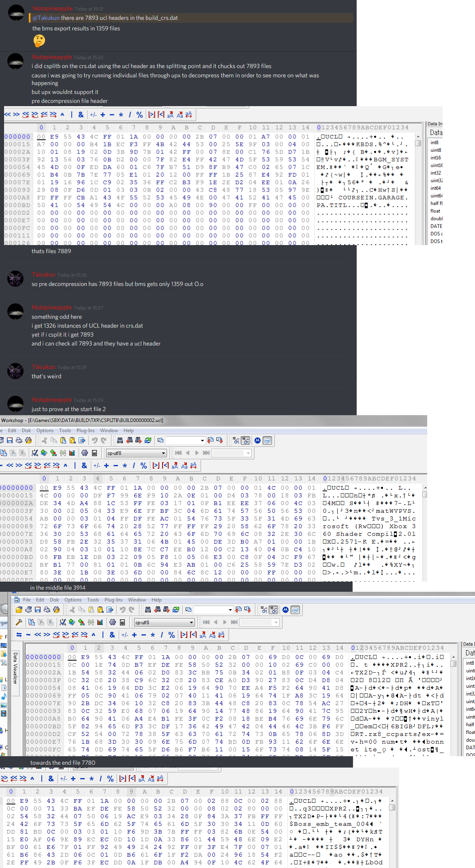Image resolution: width=475 pixels, height=868 pixels.
Task: Click AND (&) operation in BUILD00000002.ucl window
Action: [84, 465]
